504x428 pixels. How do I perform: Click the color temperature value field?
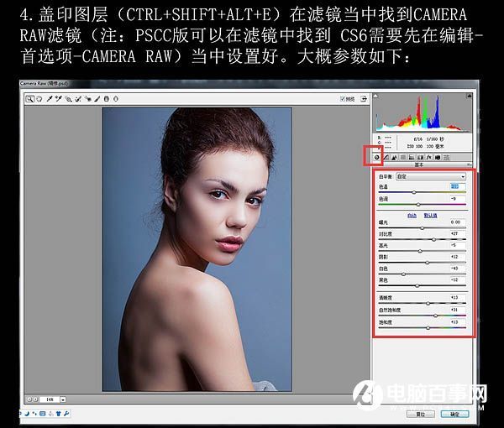[x=455, y=186]
